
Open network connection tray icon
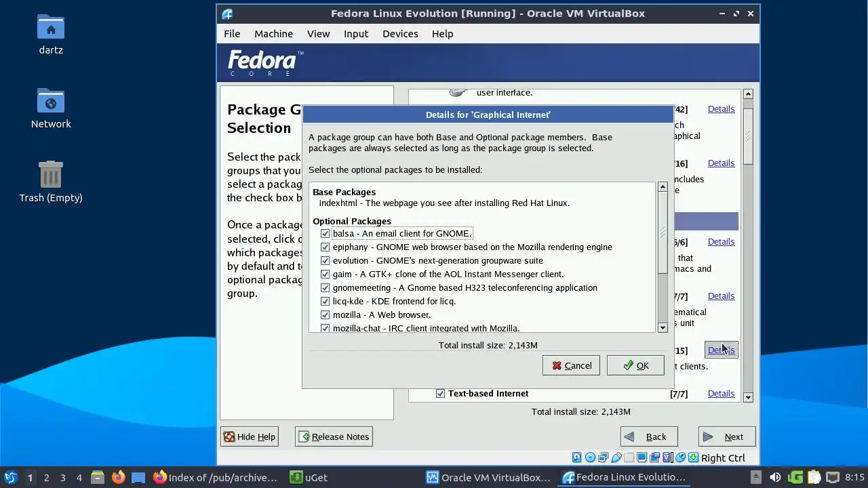click(x=833, y=477)
